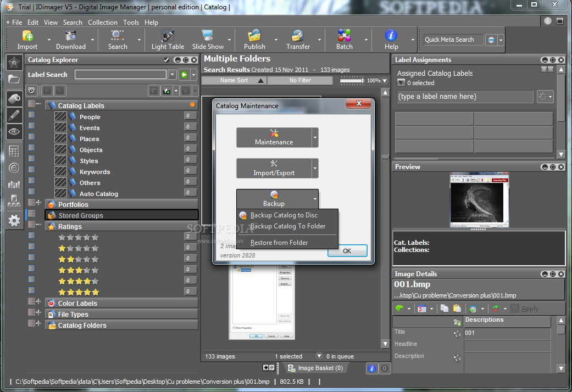This screenshot has height=392, width=572.
Task: Click the globe icon beside Quick Meta Search
Action: 491,40
